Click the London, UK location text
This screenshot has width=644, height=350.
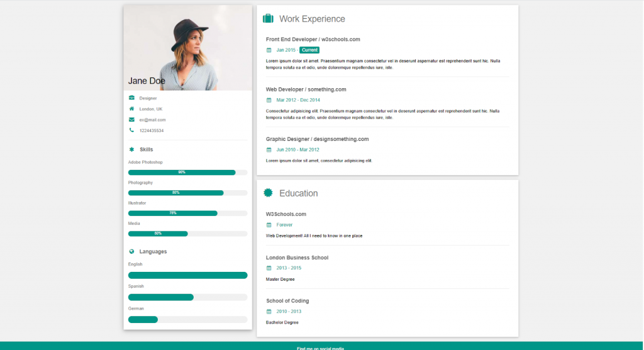151,109
